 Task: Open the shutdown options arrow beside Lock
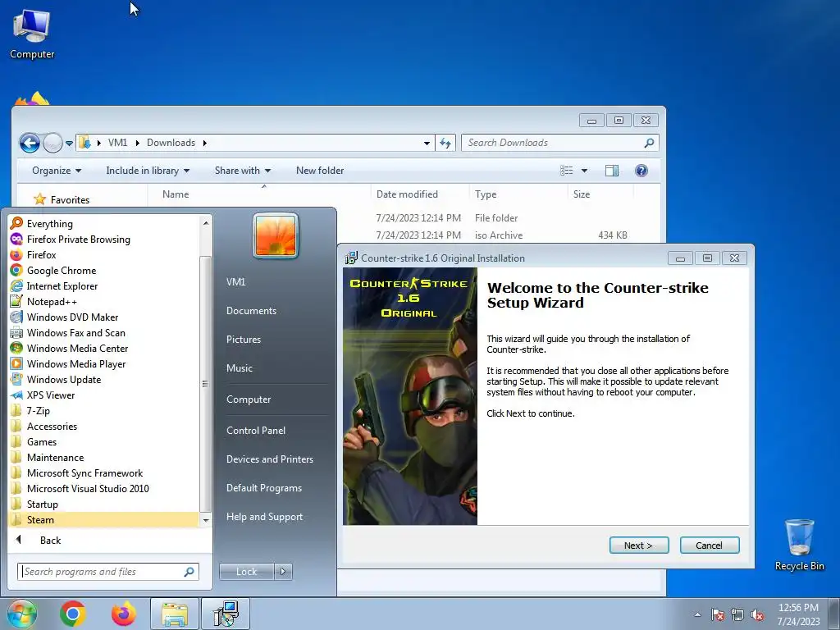[283, 572]
